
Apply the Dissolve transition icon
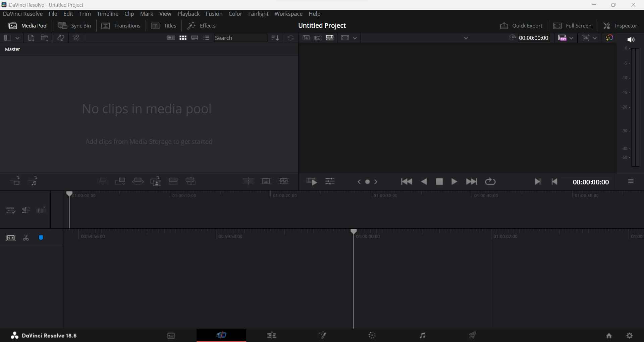(266, 181)
